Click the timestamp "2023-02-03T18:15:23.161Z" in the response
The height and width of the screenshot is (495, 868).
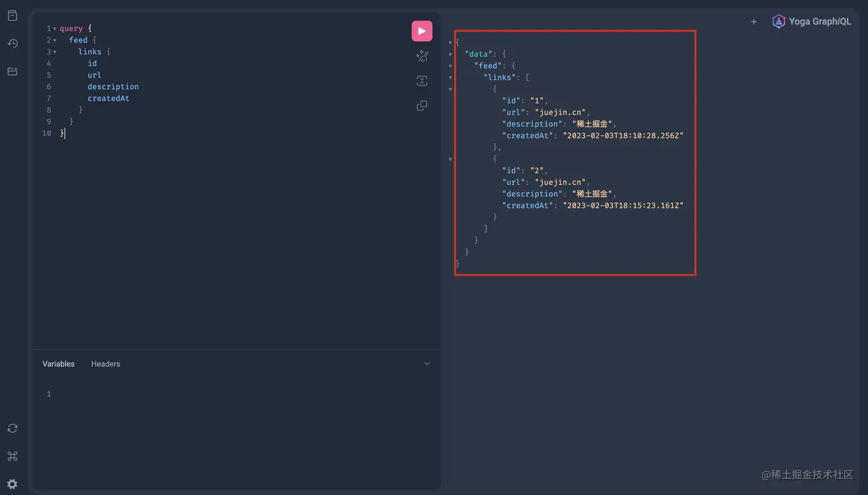click(x=623, y=206)
